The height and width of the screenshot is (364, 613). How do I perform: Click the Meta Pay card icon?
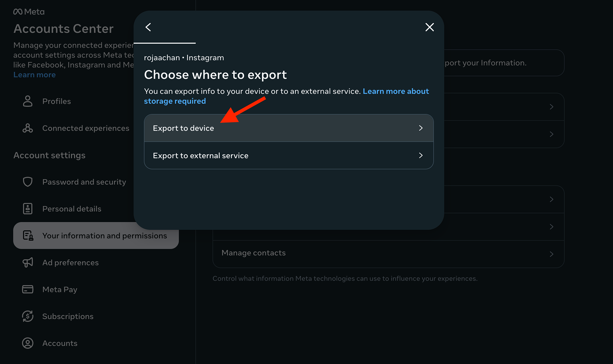(28, 290)
